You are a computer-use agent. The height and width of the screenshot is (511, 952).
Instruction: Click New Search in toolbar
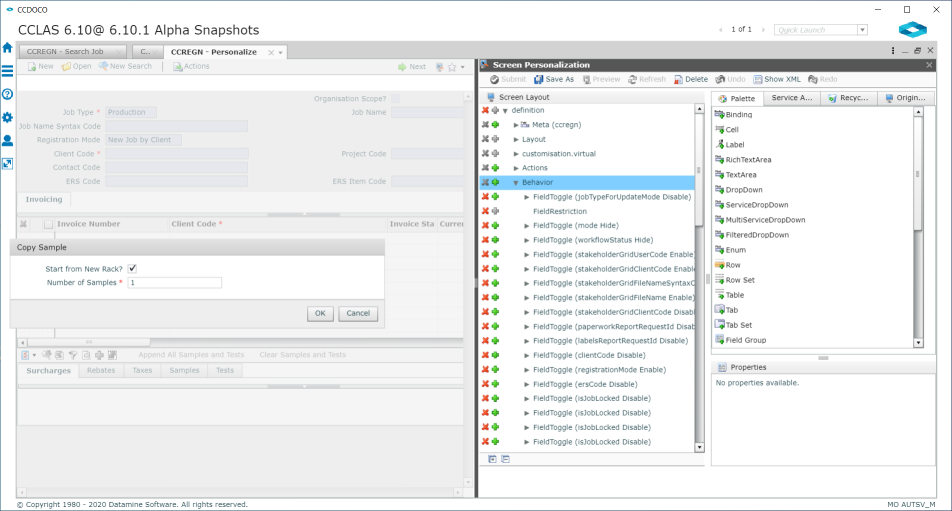(x=125, y=66)
